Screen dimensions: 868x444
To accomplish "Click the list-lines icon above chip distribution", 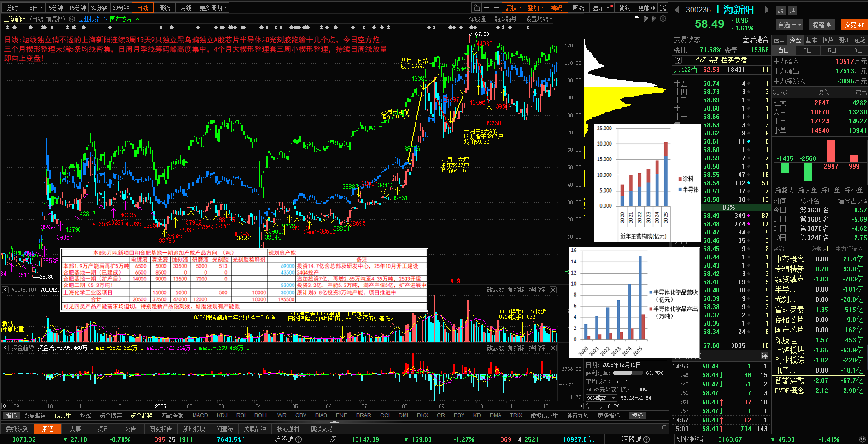I will (x=638, y=19).
